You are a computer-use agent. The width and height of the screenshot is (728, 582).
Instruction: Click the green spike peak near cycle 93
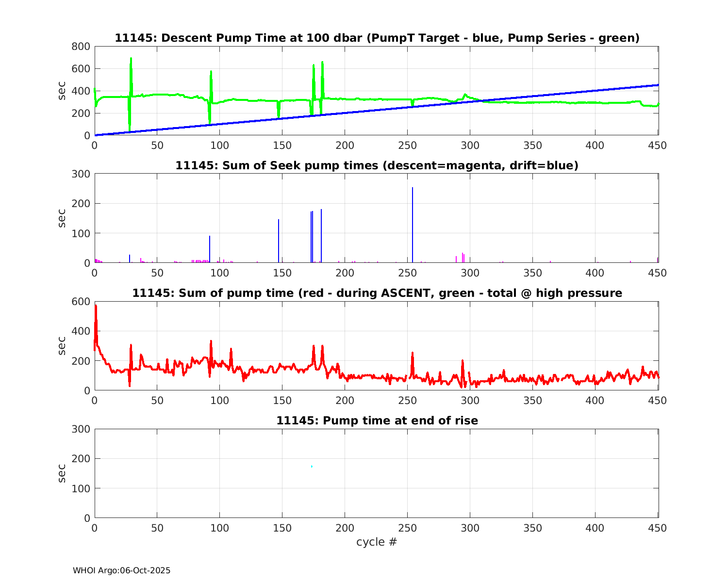point(211,73)
